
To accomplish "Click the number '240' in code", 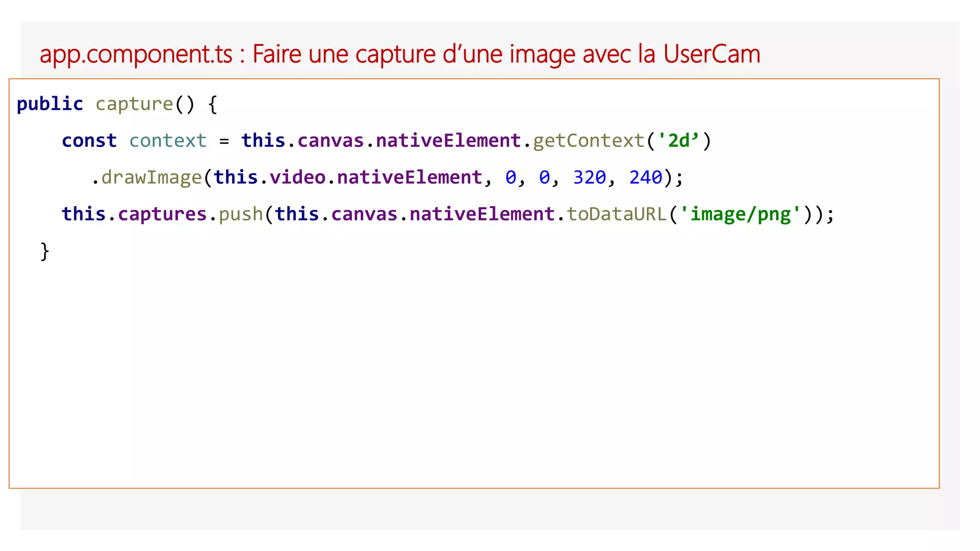I will point(646,177).
